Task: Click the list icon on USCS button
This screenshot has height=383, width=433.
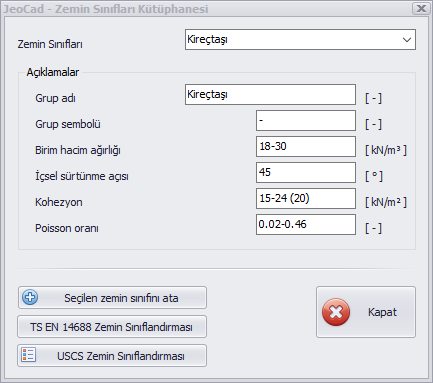Action: (x=29, y=355)
